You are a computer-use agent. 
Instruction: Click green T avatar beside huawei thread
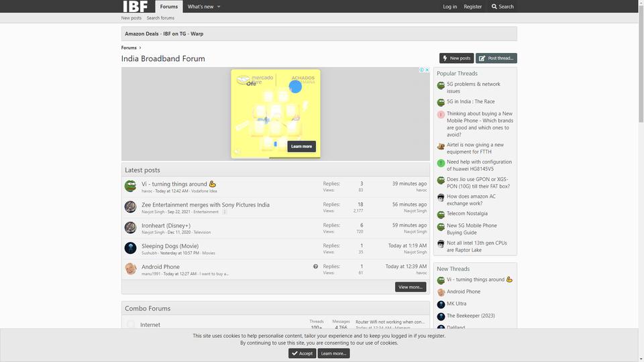(441, 163)
